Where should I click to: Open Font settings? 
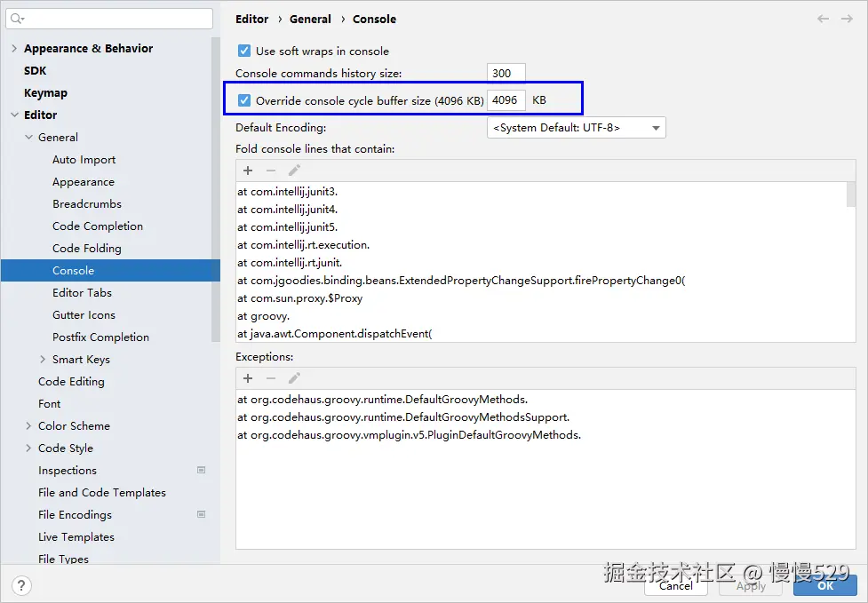click(x=49, y=404)
